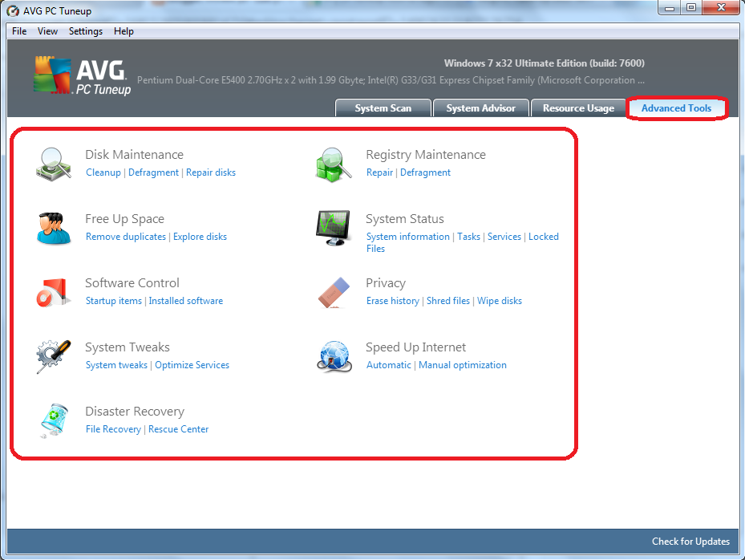Open the Services link under System Status

504,237
